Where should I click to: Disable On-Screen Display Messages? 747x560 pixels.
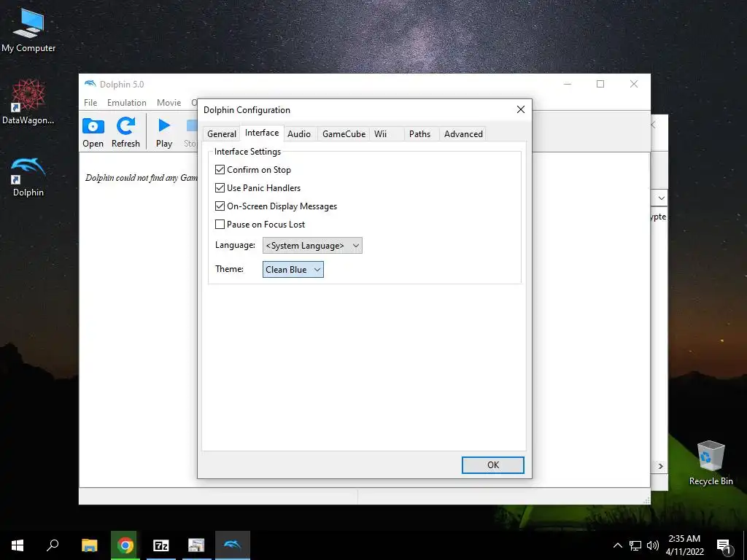[x=220, y=206]
